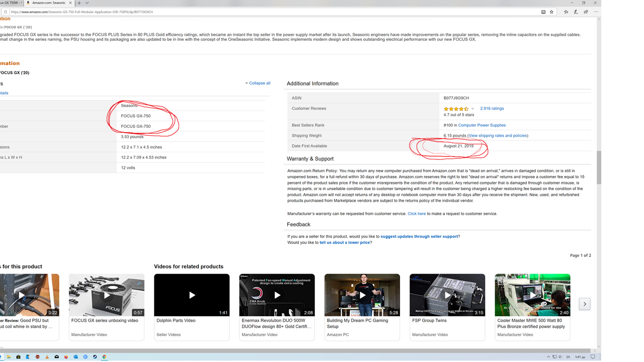This screenshot has height=362, width=644.
Task: Play the Building My Dream PC video
Action: click(362, 295)
